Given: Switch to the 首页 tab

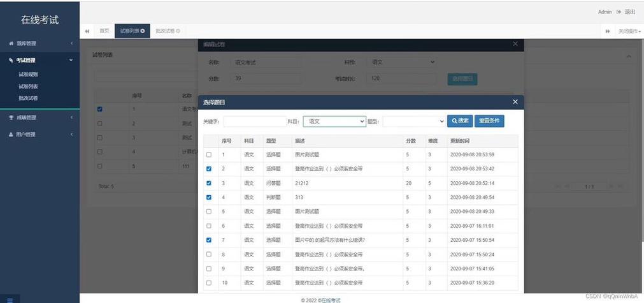Looking at the screenshot, I should pyautogui.click(x=104, y=31).
